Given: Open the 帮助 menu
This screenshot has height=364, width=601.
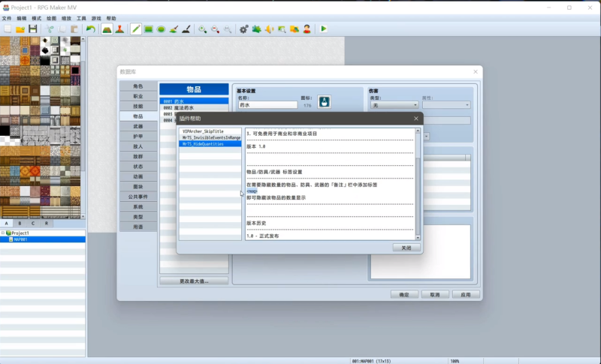Looking at the screenshot, I should pos(111,18).
